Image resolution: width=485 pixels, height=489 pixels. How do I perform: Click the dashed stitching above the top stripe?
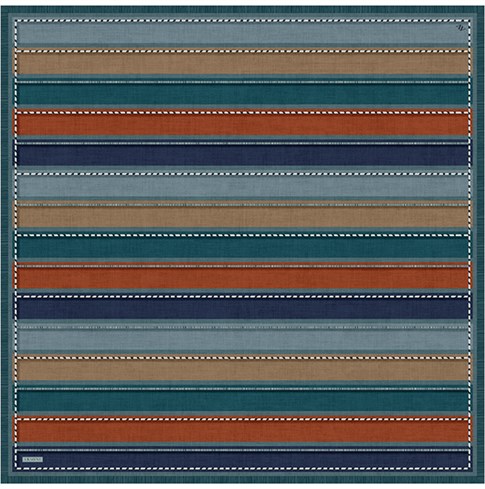coord(242,20)
